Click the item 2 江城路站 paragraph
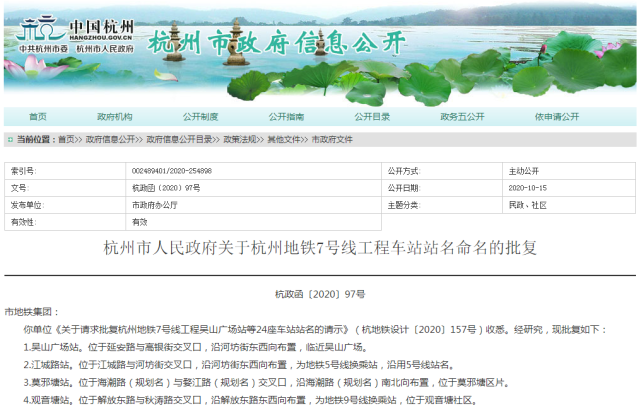 click(x=240, y=365)
